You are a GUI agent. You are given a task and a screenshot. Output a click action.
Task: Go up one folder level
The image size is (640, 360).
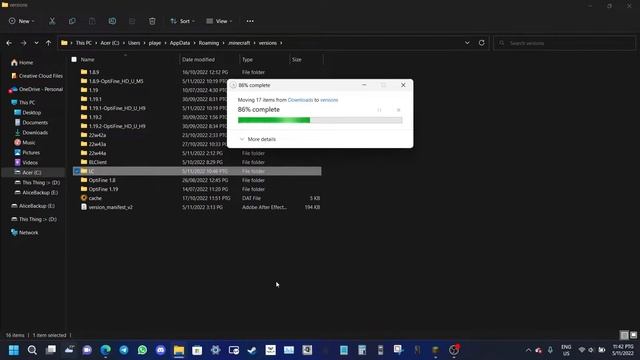(49, 43)
